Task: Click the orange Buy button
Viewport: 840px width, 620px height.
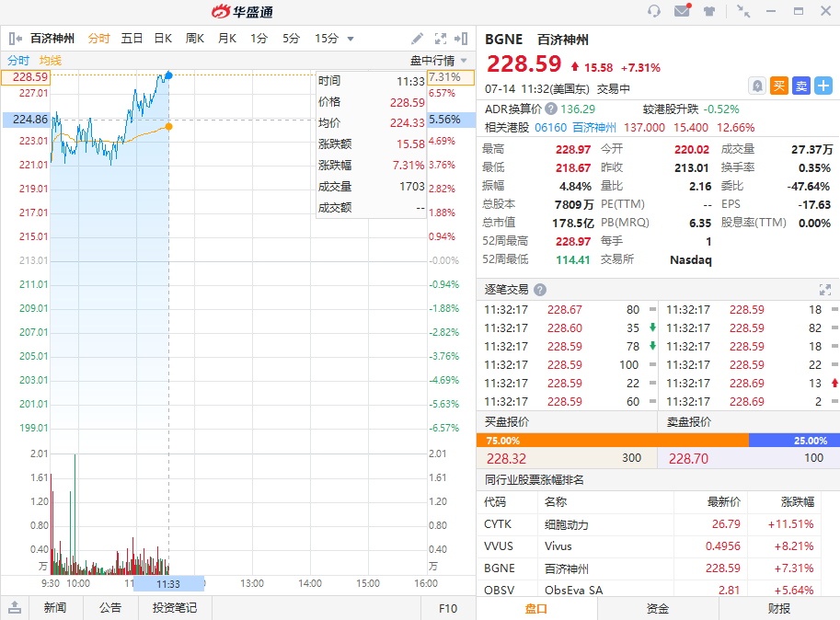Action: (779, 86)
